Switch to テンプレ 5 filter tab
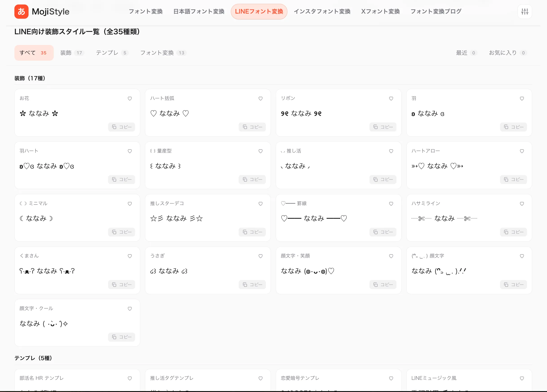Viewport: 547px width, 392px height. 112,53
